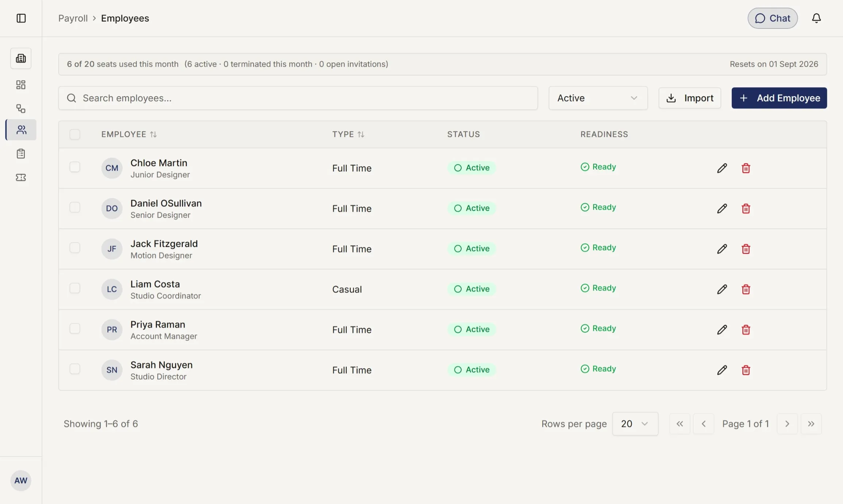Edit Sarah Nguyen with pencil icon
The height and width of the screenshot is (504, 843).
pyautogui.click(x=722, y=370)
